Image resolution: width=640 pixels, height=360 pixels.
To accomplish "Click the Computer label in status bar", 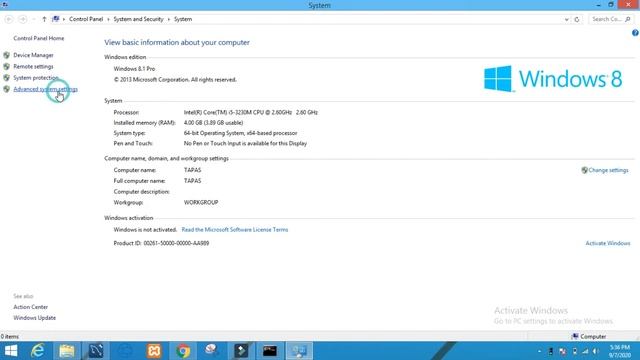I will pos(593,336).
